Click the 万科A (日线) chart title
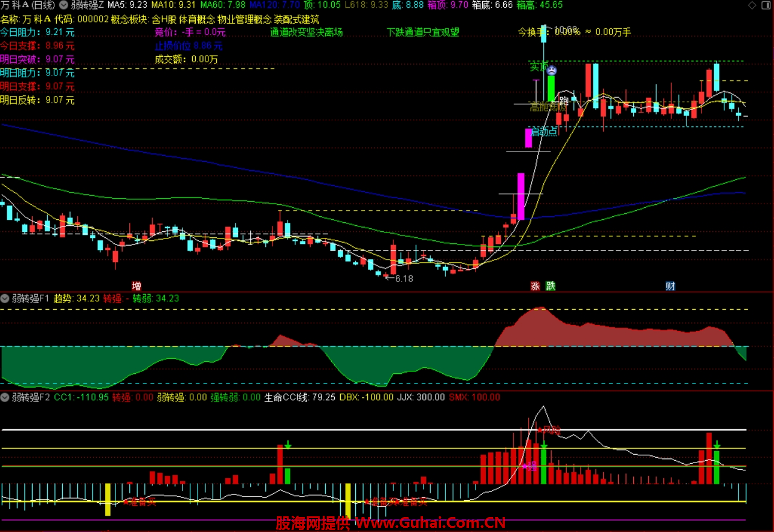This screenshot has height=532, width=774. [x=28, y=5]
